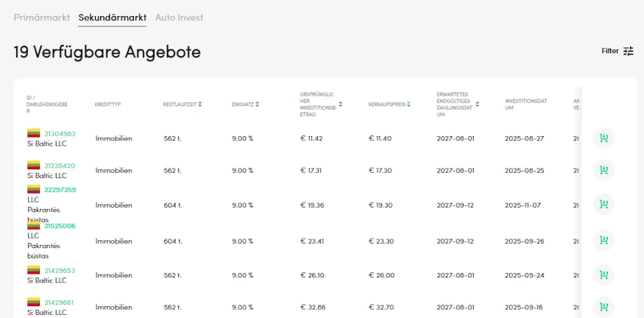
Task: Add loan 21429661 to cart
Action: click(x=604, y=306)
